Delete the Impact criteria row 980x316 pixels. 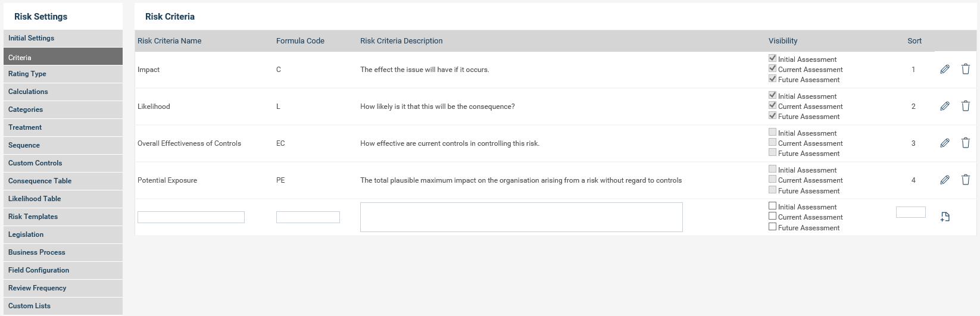966,69
